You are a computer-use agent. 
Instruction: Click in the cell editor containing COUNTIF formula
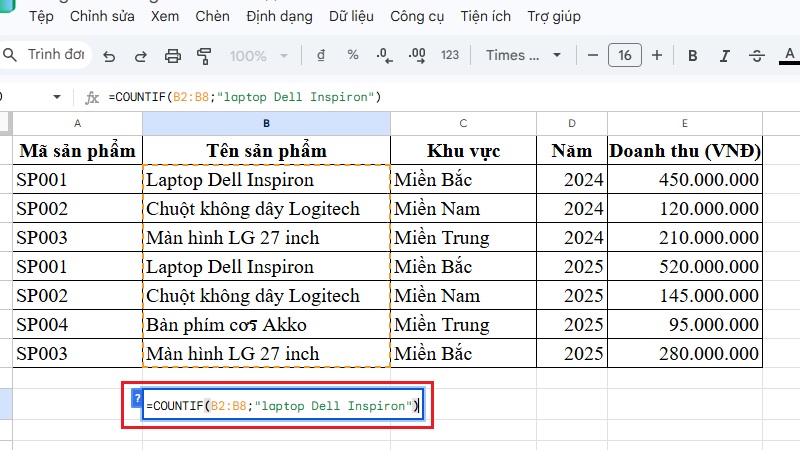283,406
